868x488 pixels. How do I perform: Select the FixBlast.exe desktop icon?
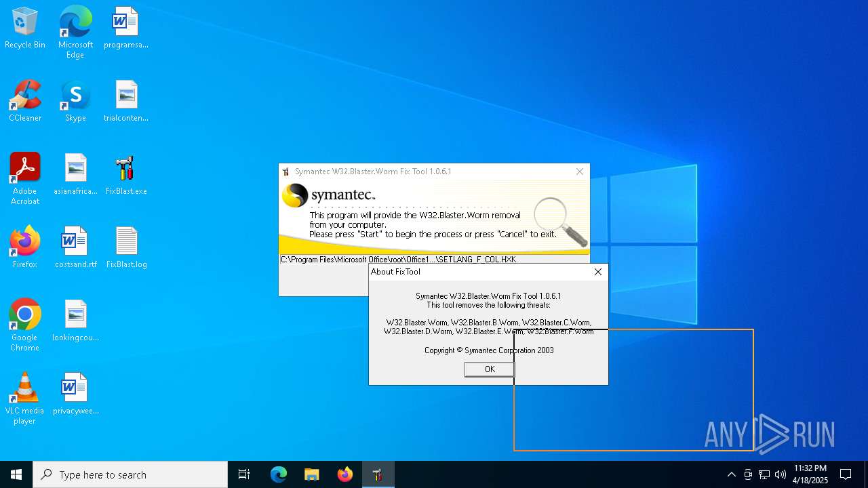tap(126, 175)
